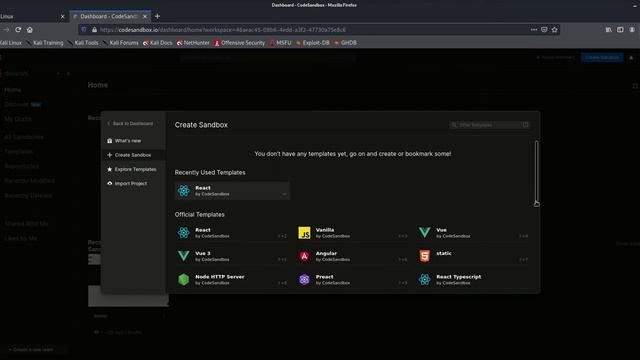Reload the page with Firefox refresh button
Screen dimensions: 640x360
point(18,29)
